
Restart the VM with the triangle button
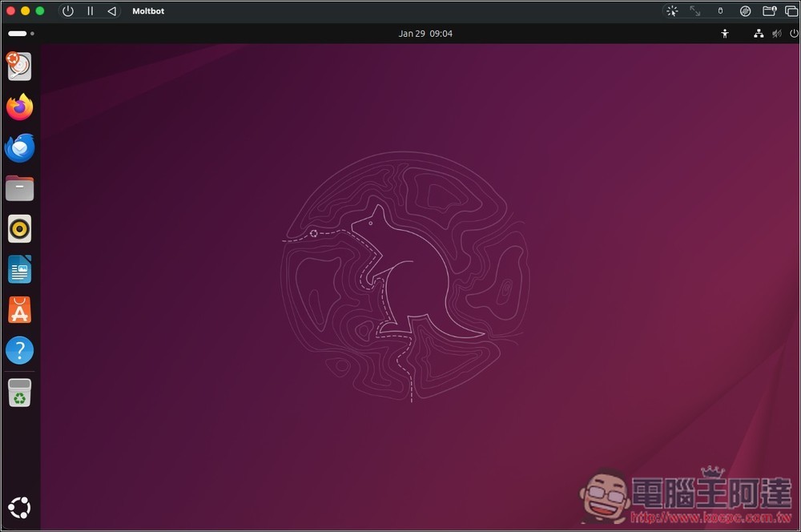click(x=111, y=11)
